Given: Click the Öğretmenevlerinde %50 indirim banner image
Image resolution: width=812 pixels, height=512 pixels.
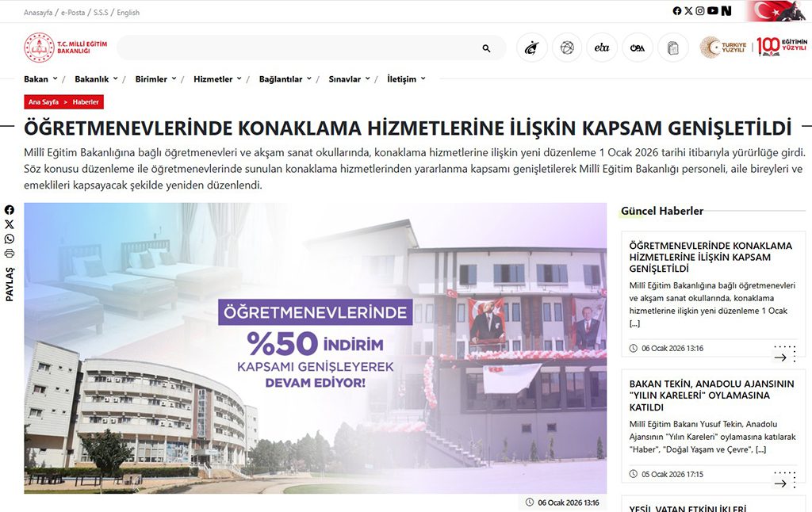Looking at the screenshot, I should tap(315, 348).
